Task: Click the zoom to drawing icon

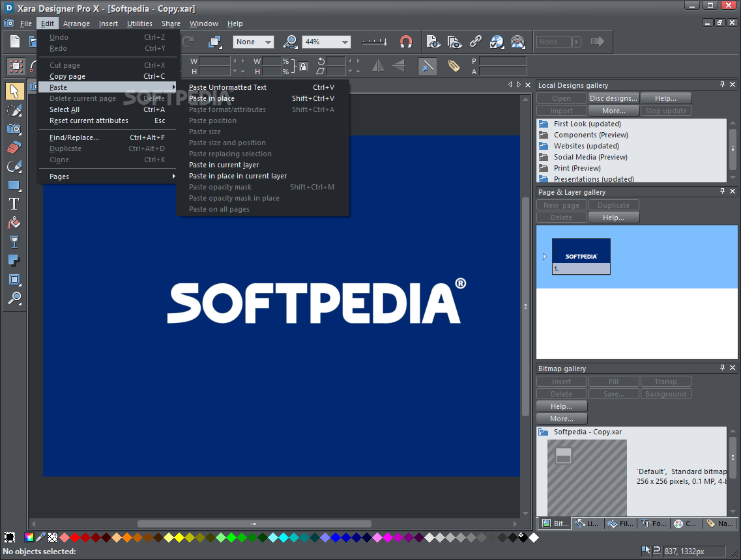Action: click(x=290, y=42)
